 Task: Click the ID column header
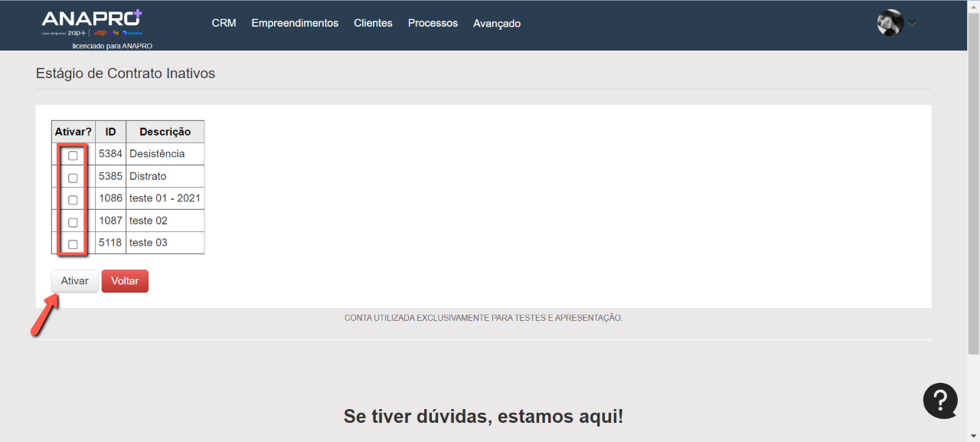tap(110, 132)
